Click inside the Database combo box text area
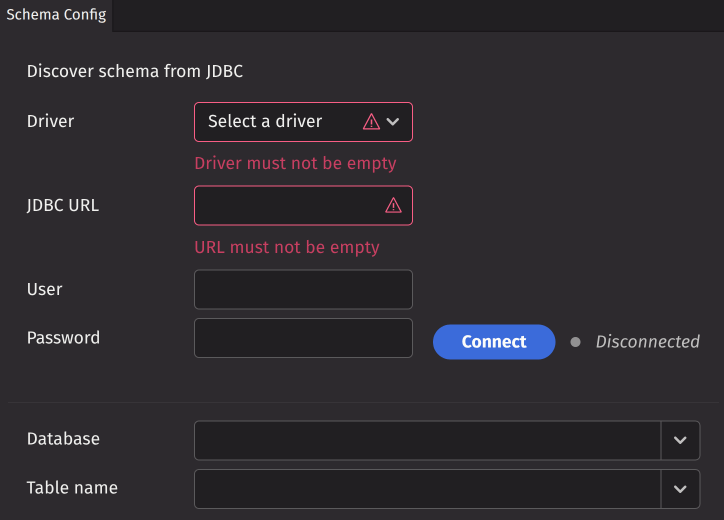This screenshot has height=520, width=724. pos(427,440)
